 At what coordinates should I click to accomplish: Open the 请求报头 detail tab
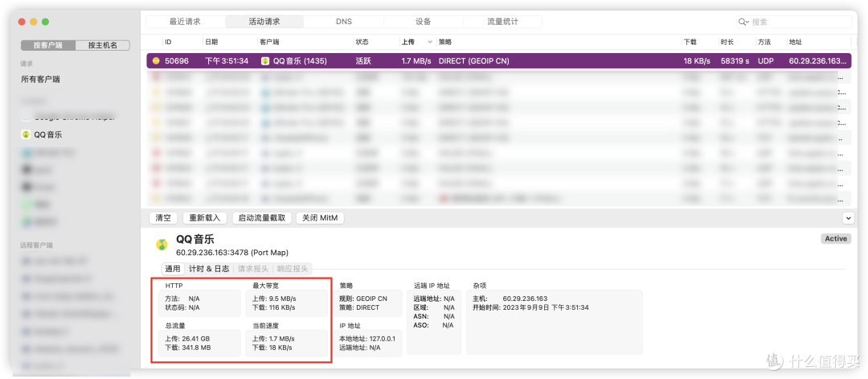coord(253,269)
